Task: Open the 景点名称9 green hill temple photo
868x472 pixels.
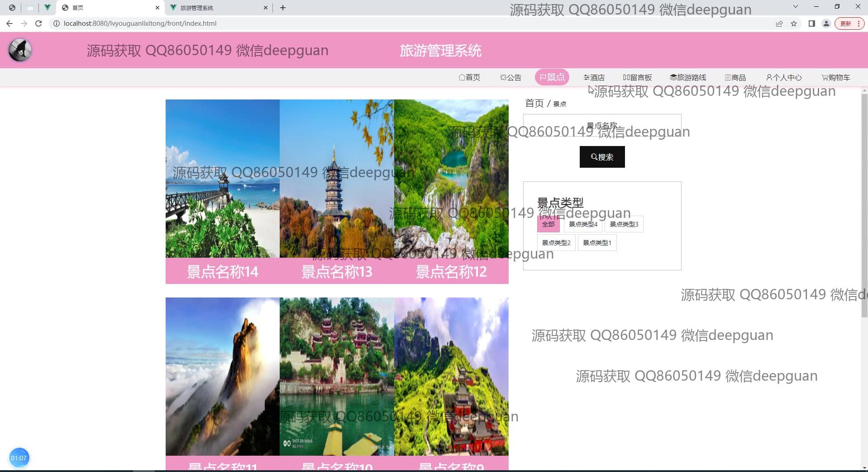Action: pyautogui.click(x=451, y=377)
